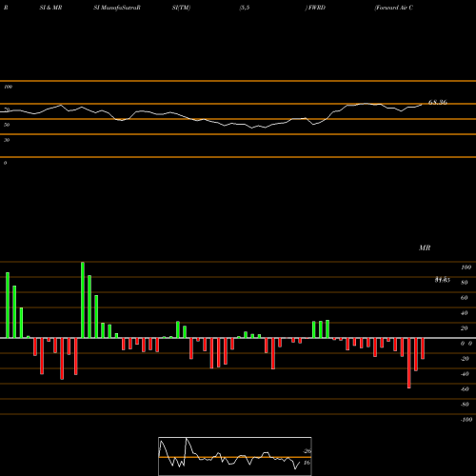Click the -40 label on MR axis

tap(465, 374)
